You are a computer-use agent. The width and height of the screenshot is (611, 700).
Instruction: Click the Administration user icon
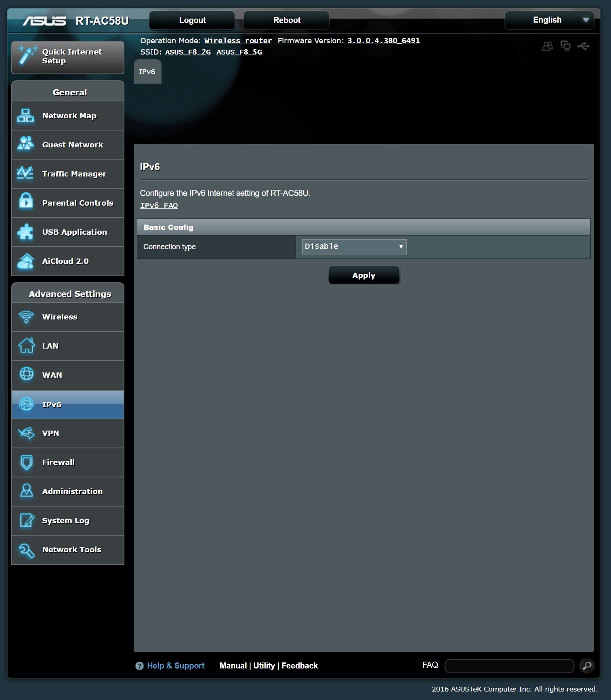26,491
